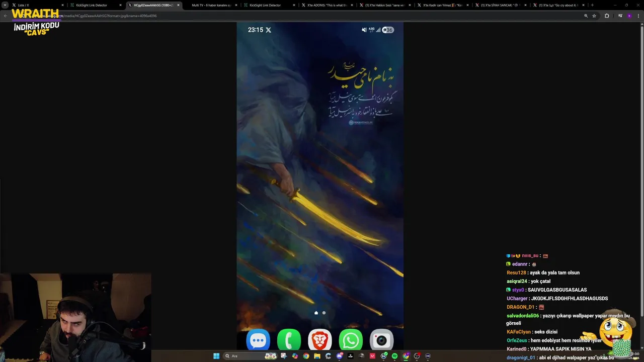644x362 pixels.
Task: Open Discord from the taskbar
Action: tap(339, 356)
